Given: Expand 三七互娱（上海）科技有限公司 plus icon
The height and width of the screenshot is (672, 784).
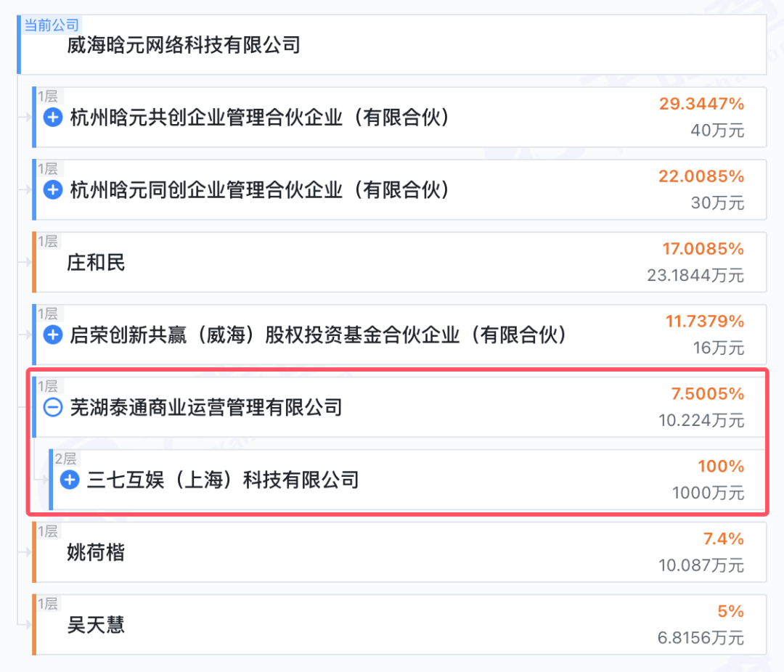Looking at the screenshot, I should coord(70,480).
